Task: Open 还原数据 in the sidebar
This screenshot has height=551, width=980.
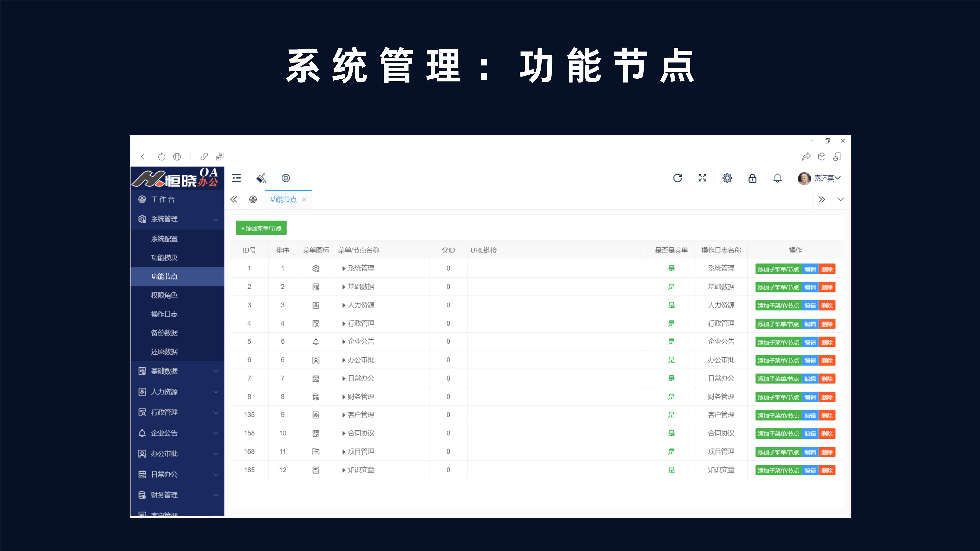Action: [177, 352]
